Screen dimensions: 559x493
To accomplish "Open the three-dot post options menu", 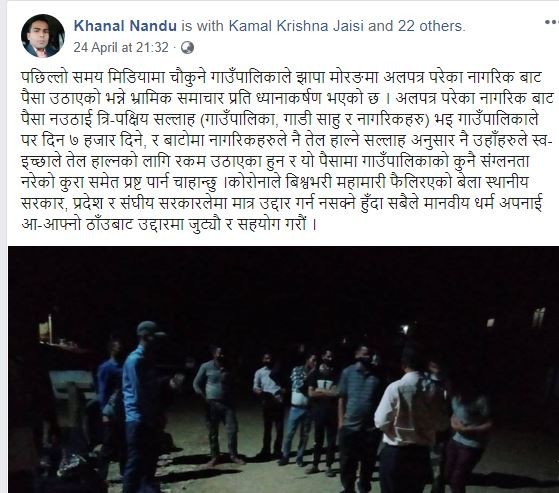I will 552,22.
